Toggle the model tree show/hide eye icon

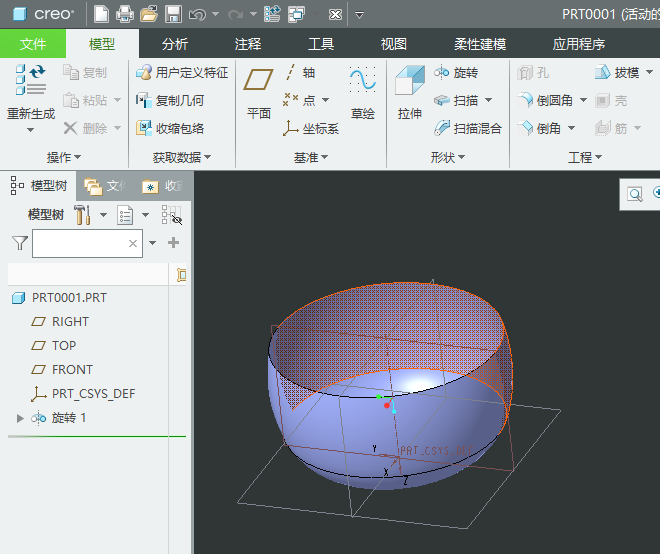(171, 215)
